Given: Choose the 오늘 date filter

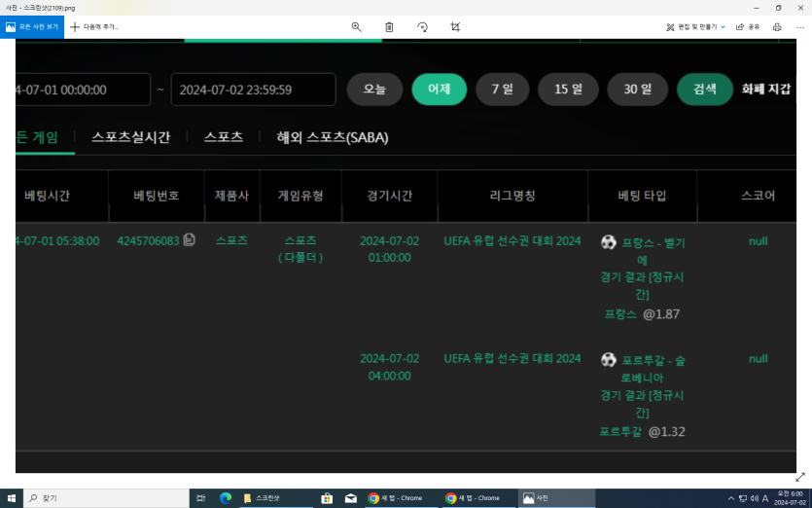Looking at the screenshot, I should 374,90.
